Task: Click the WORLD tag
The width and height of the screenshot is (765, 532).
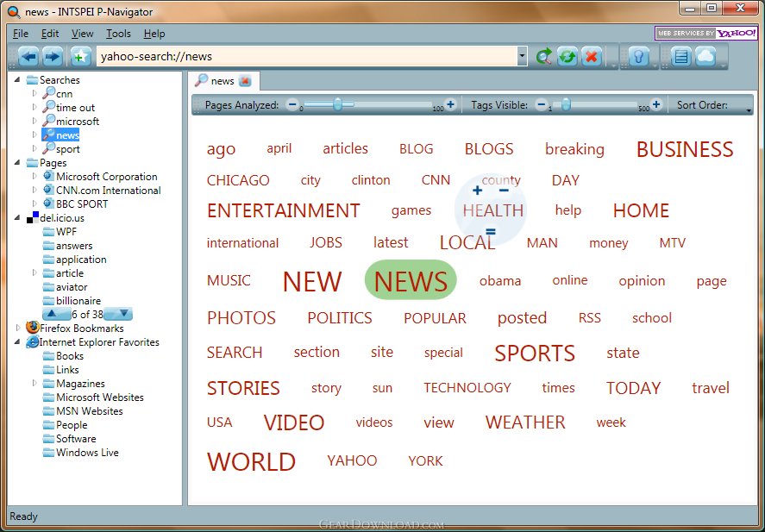Action: click(x=251, y=461)
